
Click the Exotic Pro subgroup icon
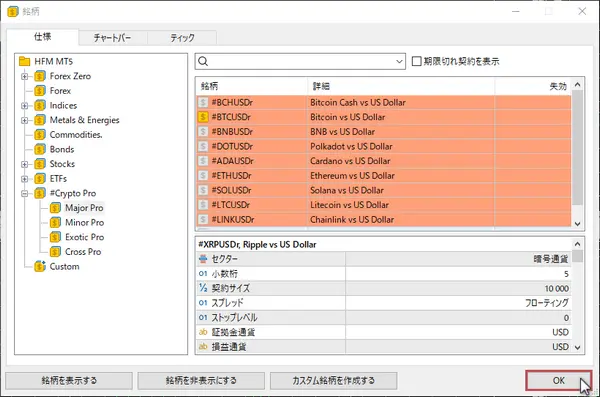point(55,237)
